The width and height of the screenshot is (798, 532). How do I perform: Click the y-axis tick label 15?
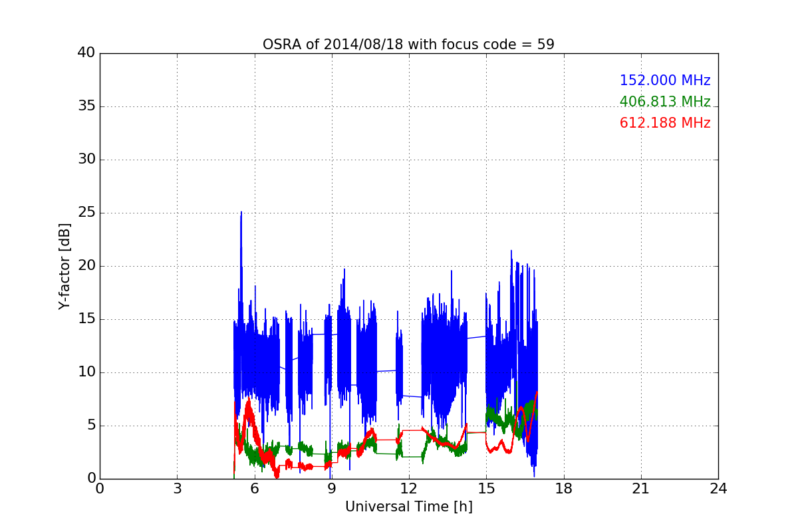[x=86, y=319]
